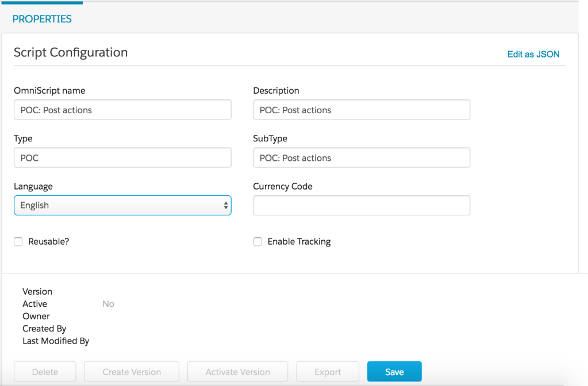
Task: Click the Export button
Action: coord(328,372)
